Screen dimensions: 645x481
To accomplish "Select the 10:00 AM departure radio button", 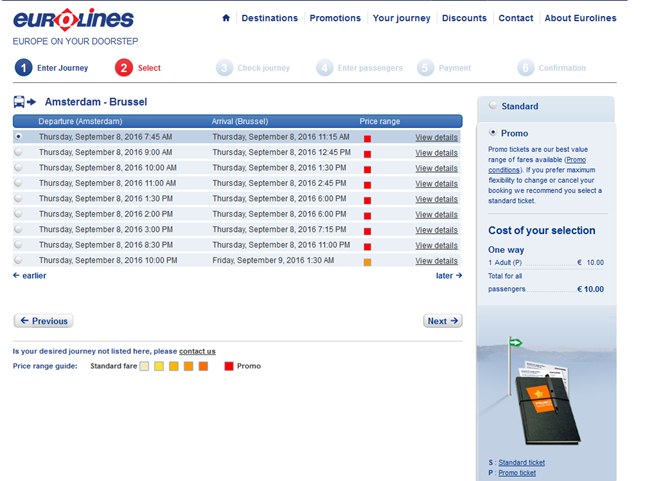I will (18, 167).
